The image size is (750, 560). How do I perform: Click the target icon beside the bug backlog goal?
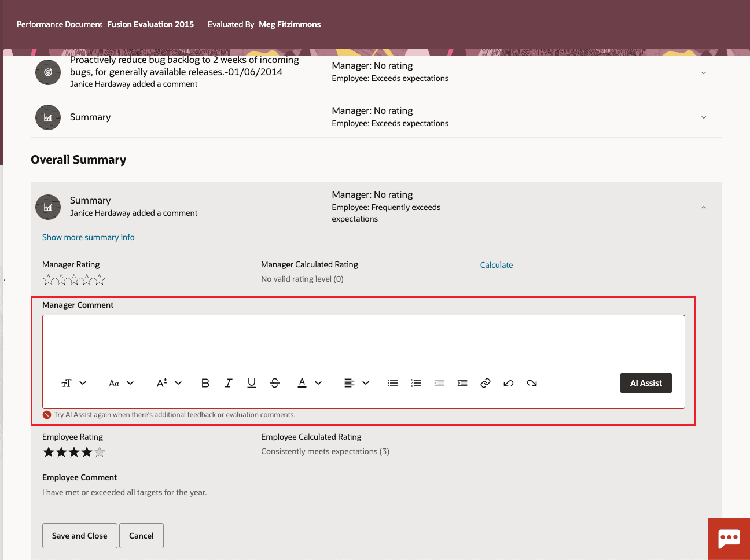tap(48, 72)
